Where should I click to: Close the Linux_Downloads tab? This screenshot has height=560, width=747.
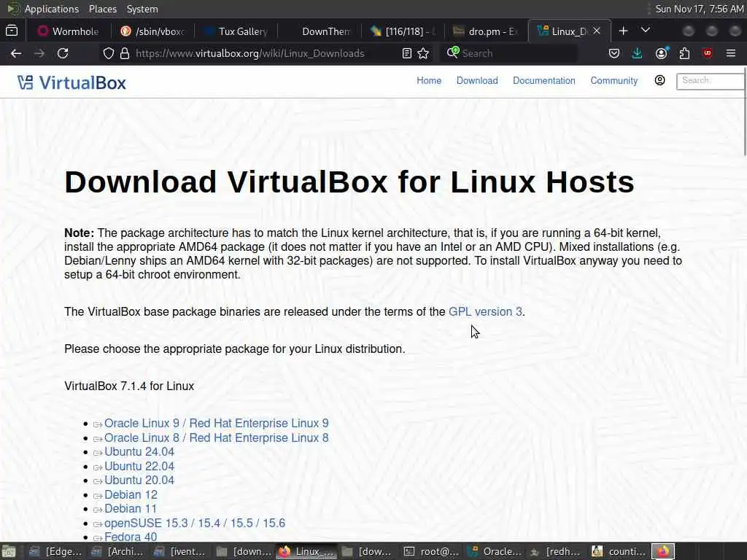coord(597,31)
